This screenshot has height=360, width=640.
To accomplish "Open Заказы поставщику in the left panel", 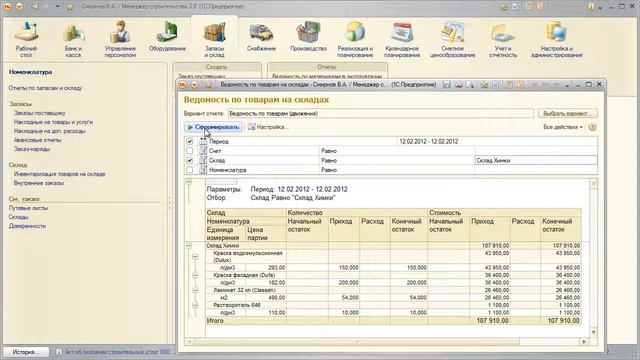I will [x=40, y=113].
